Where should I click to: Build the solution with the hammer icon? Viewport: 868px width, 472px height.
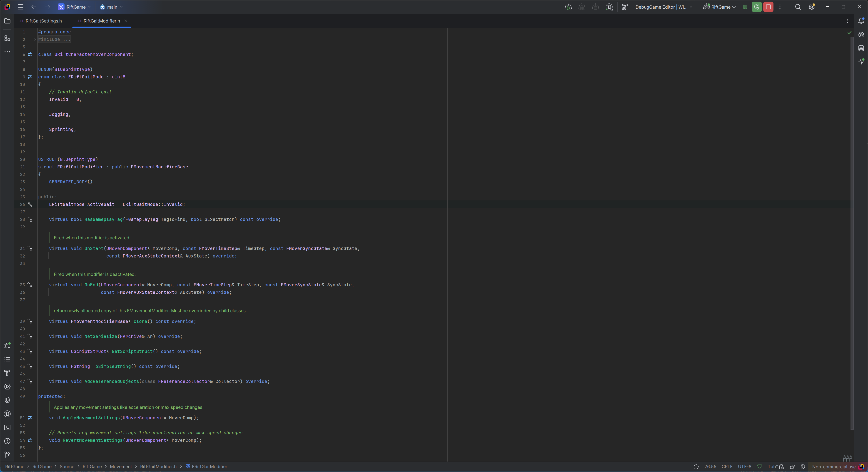click(625, 7)
